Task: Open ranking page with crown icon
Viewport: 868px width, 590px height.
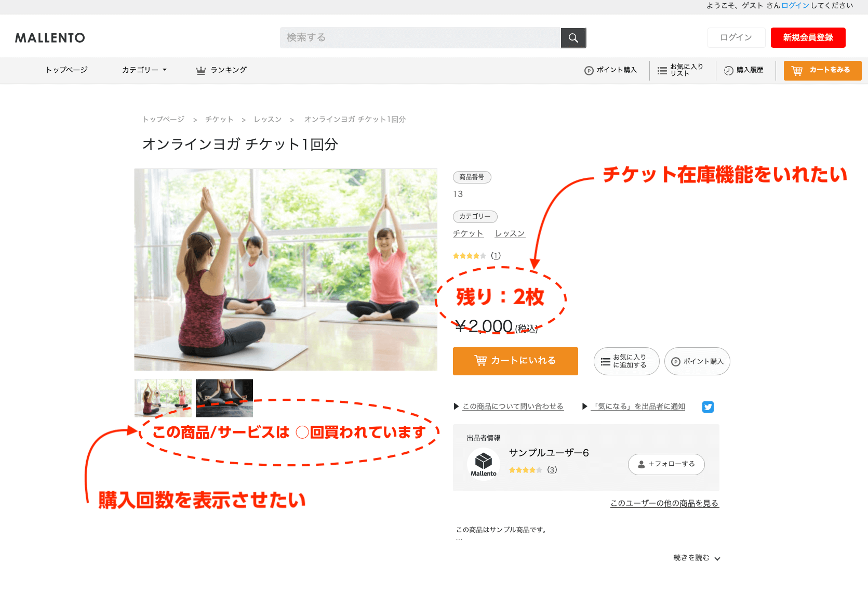Action: 221,70
